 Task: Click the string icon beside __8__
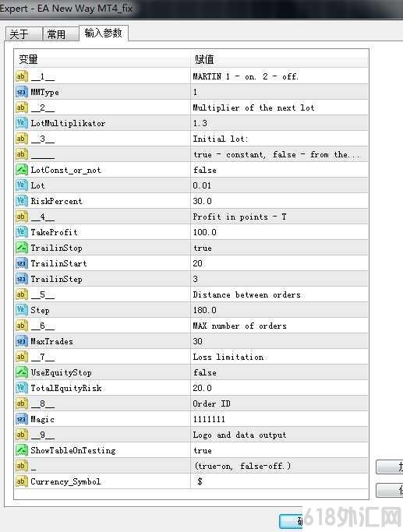click(x=21, y=403)
